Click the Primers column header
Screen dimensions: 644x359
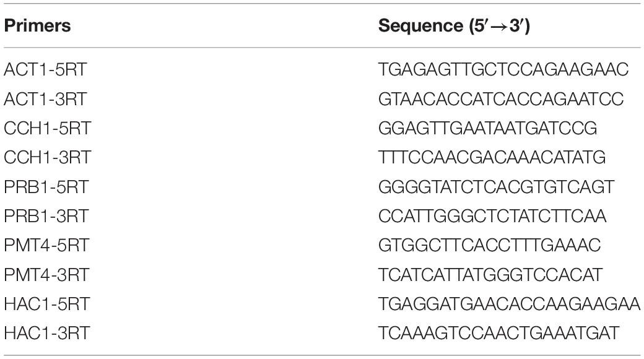pos(37,25)
